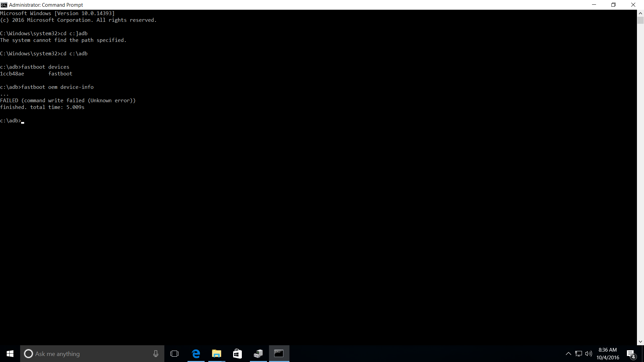
Task: Open the volume control tray icon
Action: point(588,354)
